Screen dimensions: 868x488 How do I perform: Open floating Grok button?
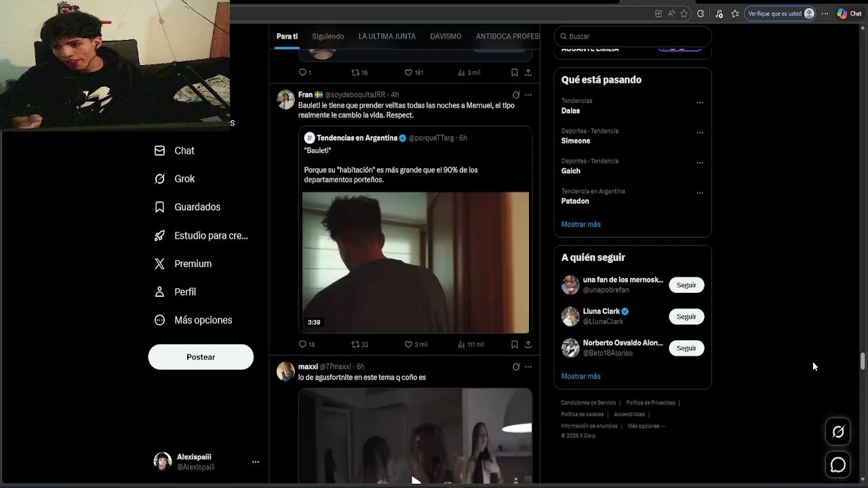point(838,432)
